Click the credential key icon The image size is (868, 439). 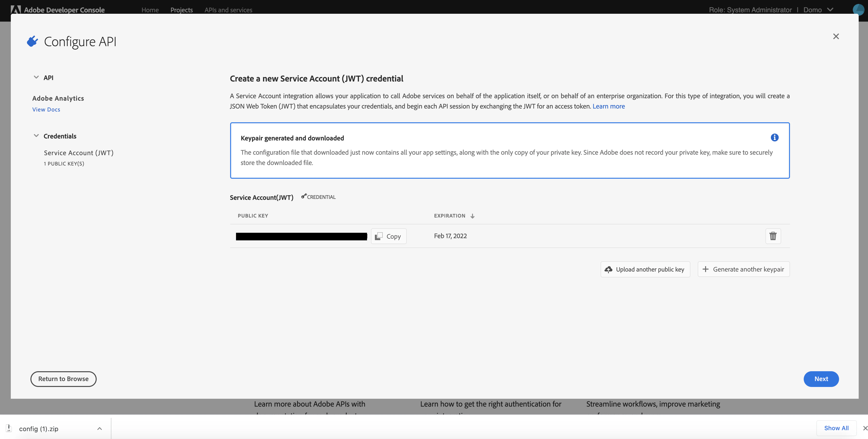pyautogui.click(x=304, y=196)
